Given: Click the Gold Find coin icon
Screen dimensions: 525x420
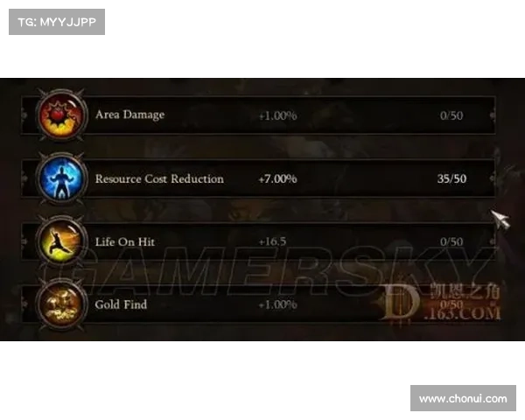Looking at the screenshot, I should pos(61,304).
